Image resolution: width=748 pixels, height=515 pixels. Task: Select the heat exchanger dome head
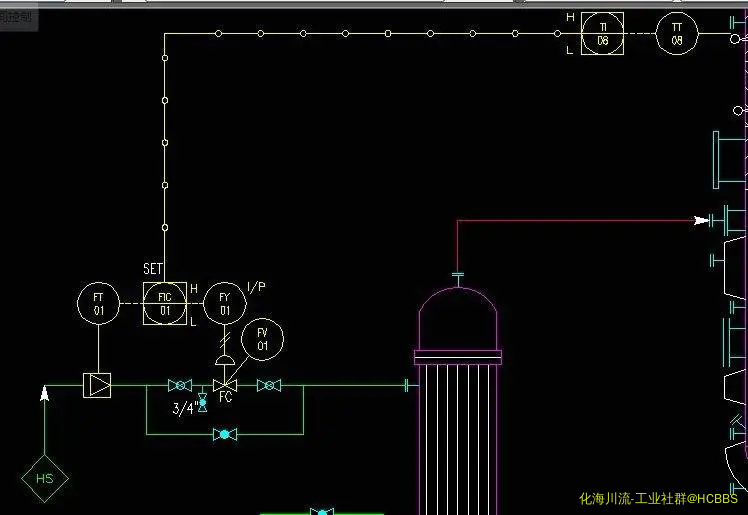(458, 319)
